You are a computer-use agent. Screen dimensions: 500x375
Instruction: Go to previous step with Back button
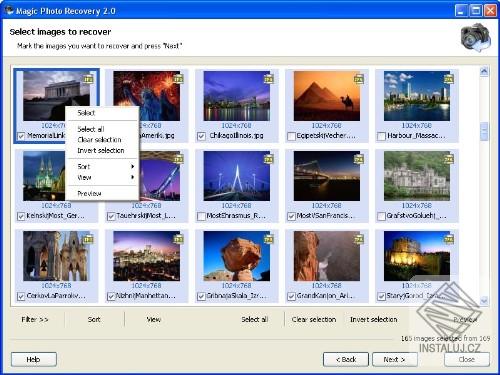346,359
